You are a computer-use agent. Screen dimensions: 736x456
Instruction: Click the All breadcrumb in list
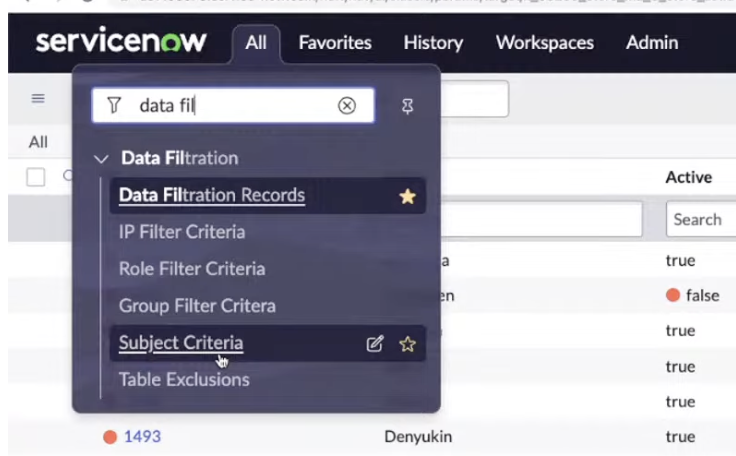(38, 142)
